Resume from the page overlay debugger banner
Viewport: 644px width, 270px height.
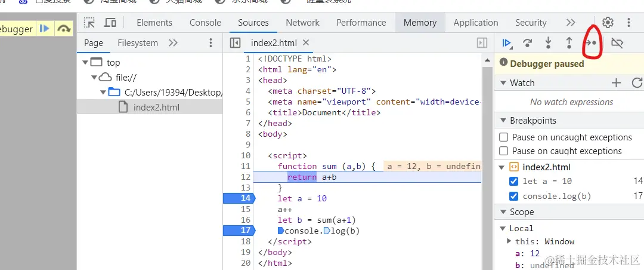44,29
